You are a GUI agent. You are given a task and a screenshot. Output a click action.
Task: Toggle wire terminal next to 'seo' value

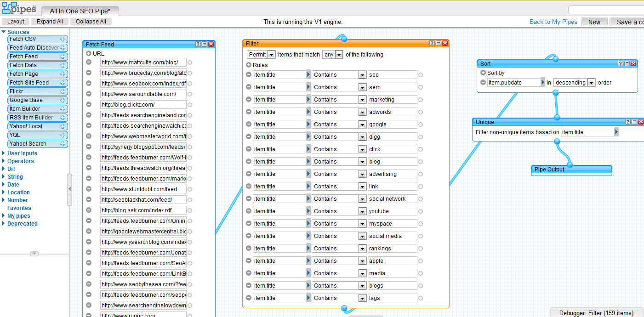click(x=420, y=75)
